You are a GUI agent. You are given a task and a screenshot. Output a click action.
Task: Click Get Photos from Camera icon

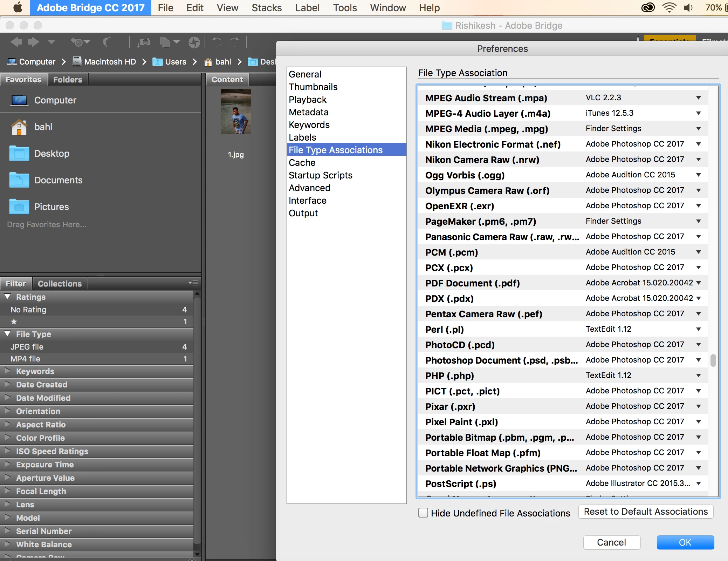click(144, 42)
